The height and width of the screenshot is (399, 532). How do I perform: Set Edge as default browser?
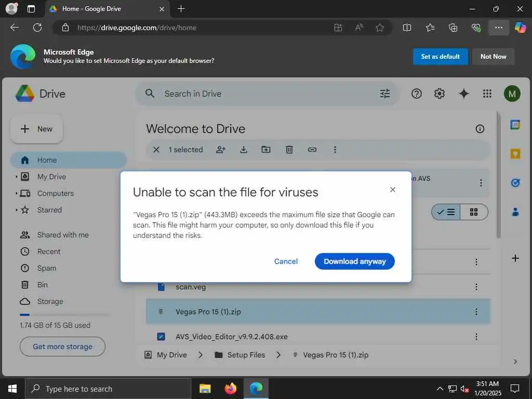pos(440,57)
